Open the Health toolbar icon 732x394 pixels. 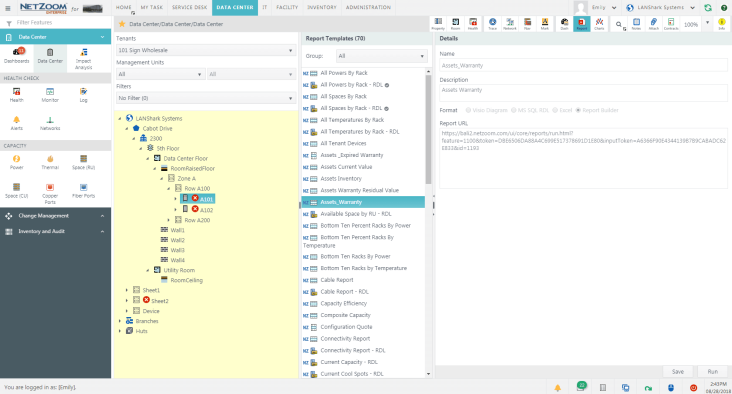pos(473,24)
